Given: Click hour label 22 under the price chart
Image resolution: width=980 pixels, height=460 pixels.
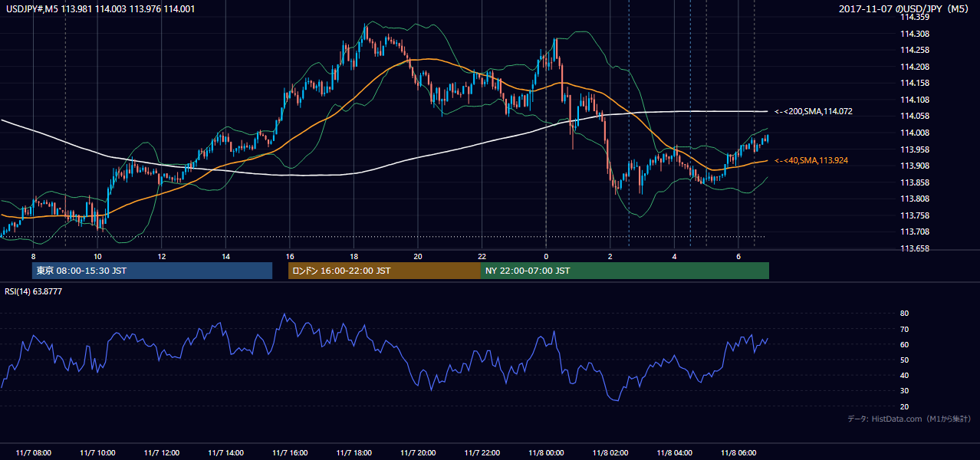Looking at the screenshot, I should [482, 256].
